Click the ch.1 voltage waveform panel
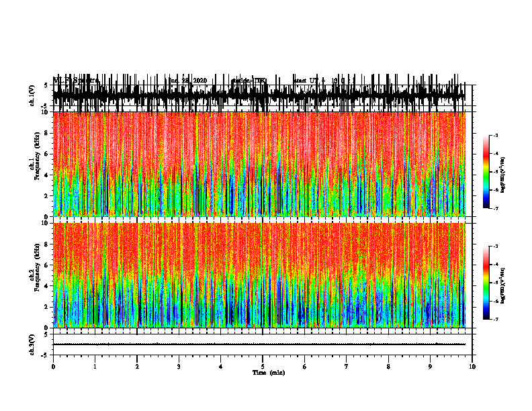Screen dimensions: 532x411 click(263, 95)
